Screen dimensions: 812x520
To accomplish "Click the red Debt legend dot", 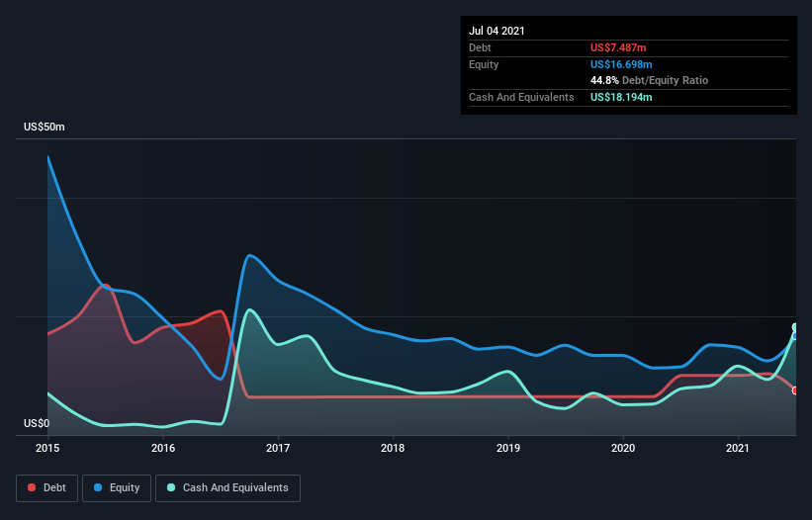I will coord(32,487).
